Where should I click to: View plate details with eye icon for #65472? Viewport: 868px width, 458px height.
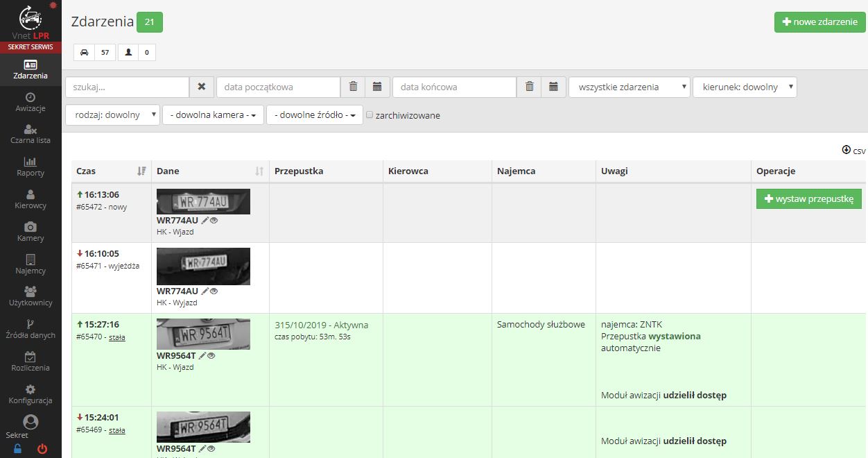pos(214,220)
